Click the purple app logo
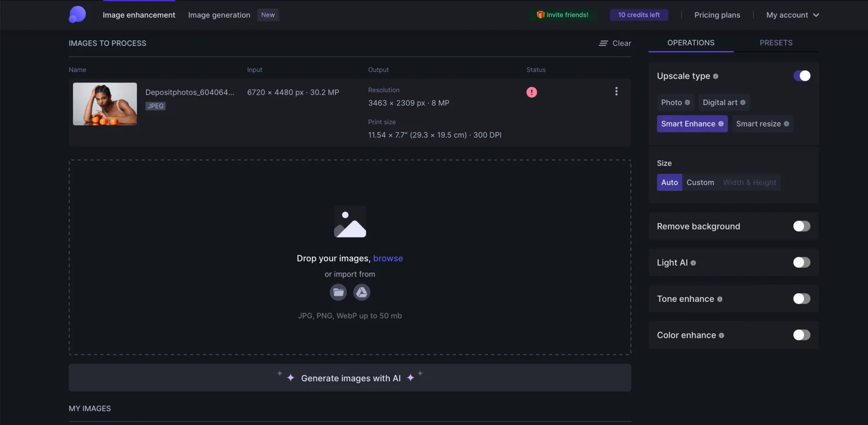 [x=77, y=14]
